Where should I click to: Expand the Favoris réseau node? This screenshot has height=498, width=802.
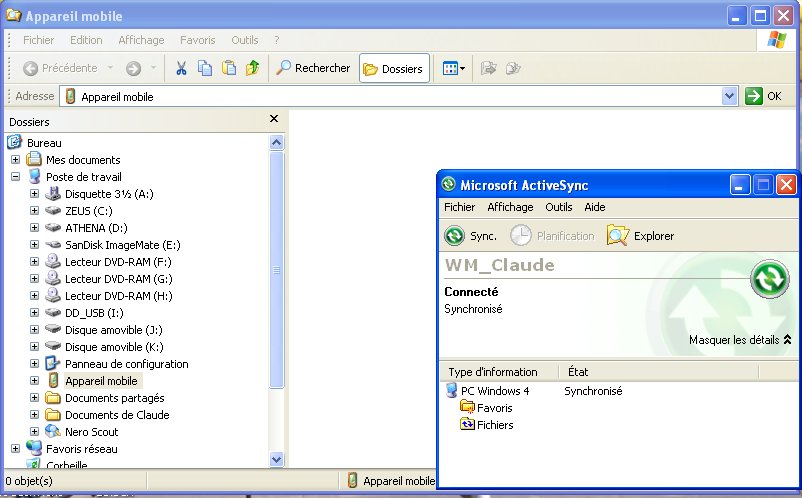[x=15, y=448]
